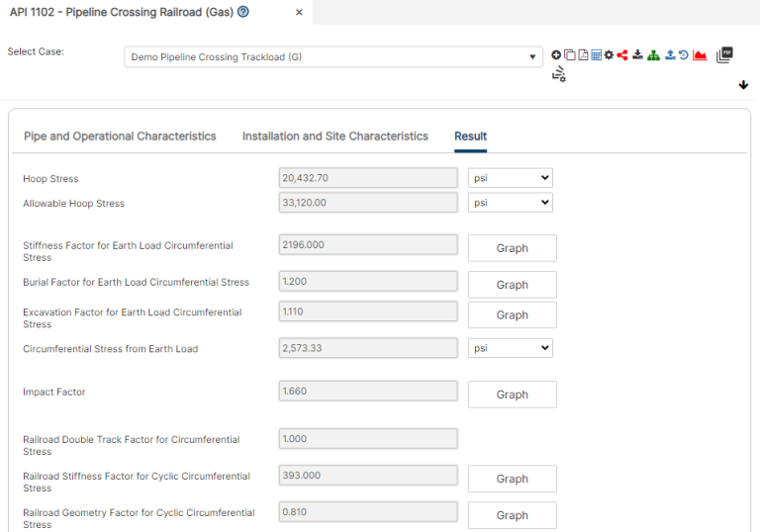This screenshot has width=760, height=532.
Task: Click the blue history revert icon
Action: tap(683, 55)
